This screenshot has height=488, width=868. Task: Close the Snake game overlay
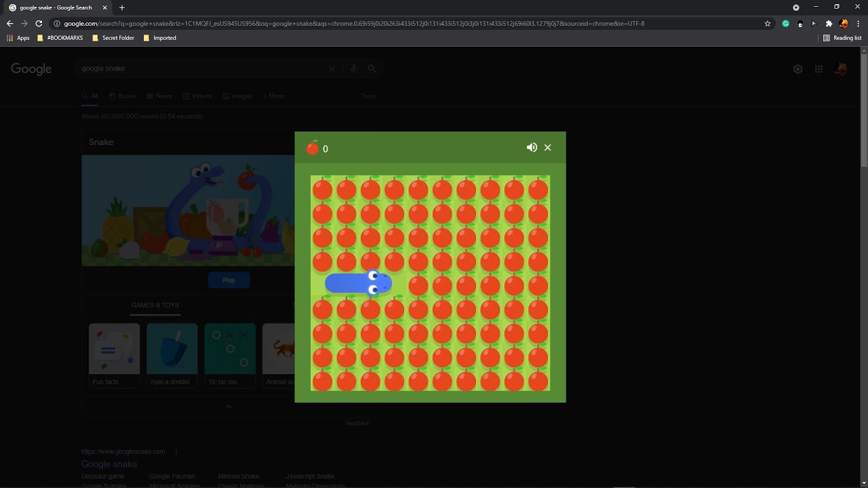[x=548, y=148]
